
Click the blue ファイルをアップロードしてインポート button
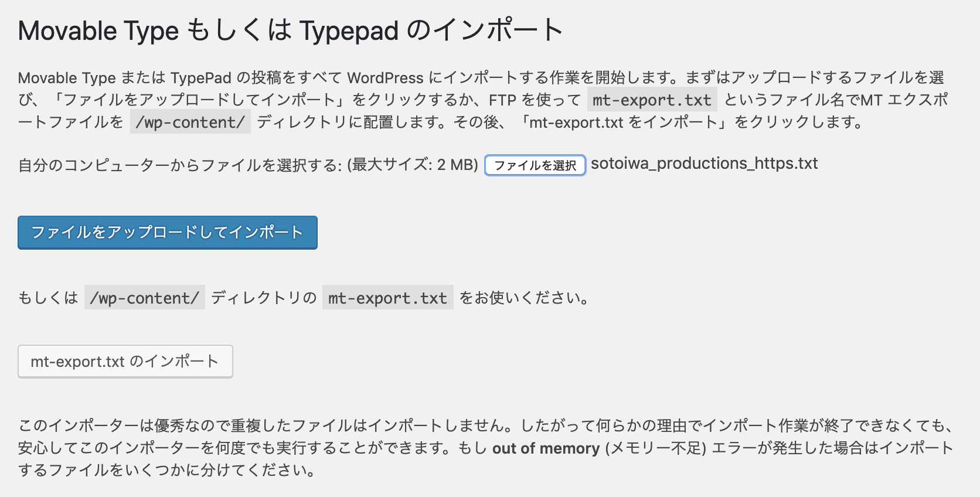[168, 233]
